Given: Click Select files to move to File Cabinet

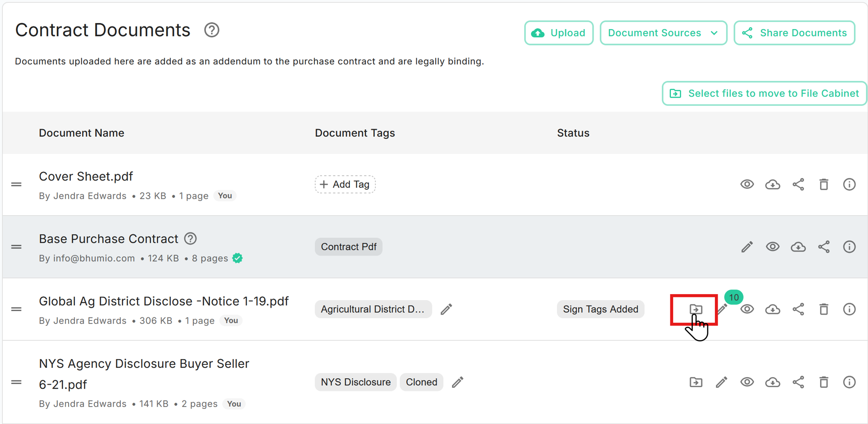Looking at the screenshot, I should tap(764, 94).
